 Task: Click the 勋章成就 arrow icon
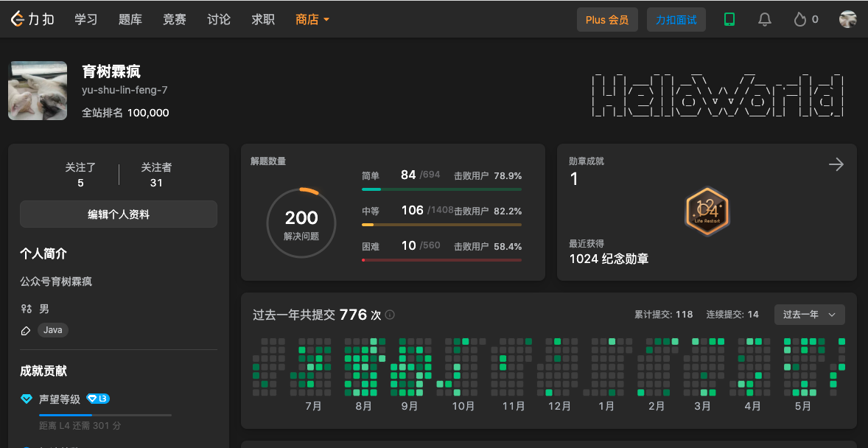pos(836,164)
